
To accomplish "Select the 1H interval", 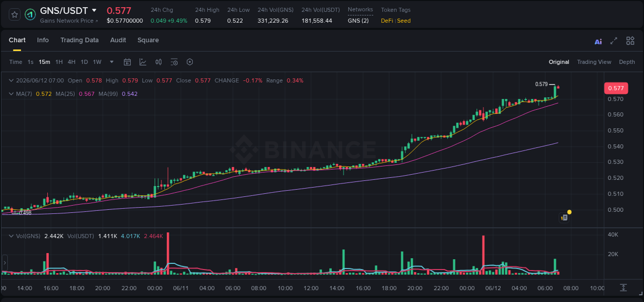I will click(x=59, y=62).
